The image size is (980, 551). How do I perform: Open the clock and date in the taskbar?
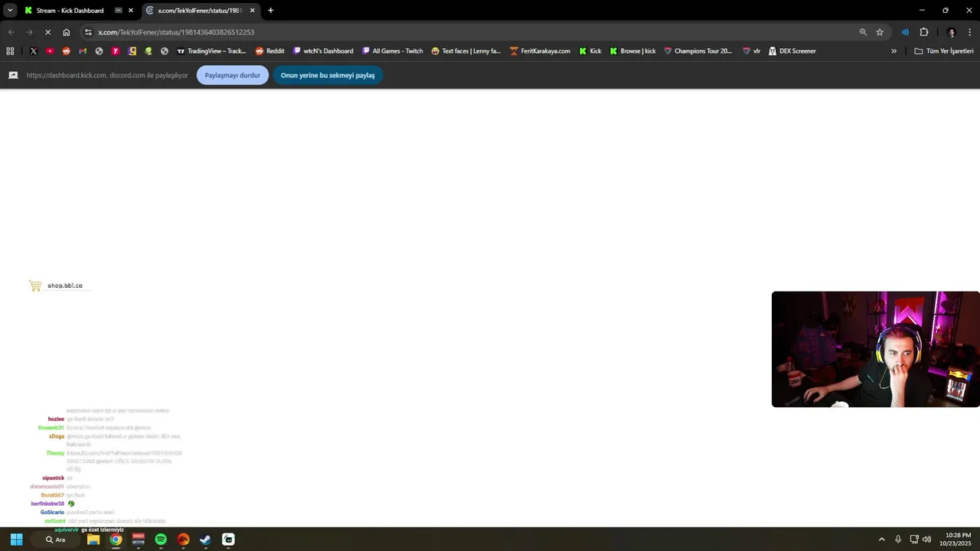coord(955,540)
